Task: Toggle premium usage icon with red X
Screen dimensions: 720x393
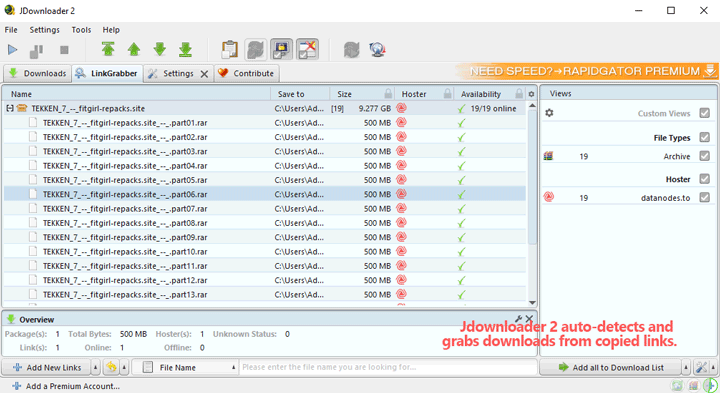Action: (x=307, y=50)
